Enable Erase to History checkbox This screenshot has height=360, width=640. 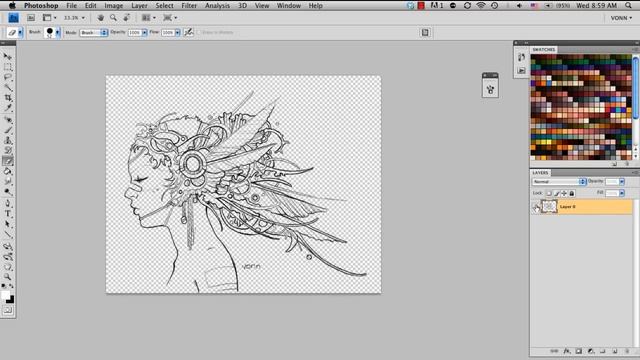(199, 32)
